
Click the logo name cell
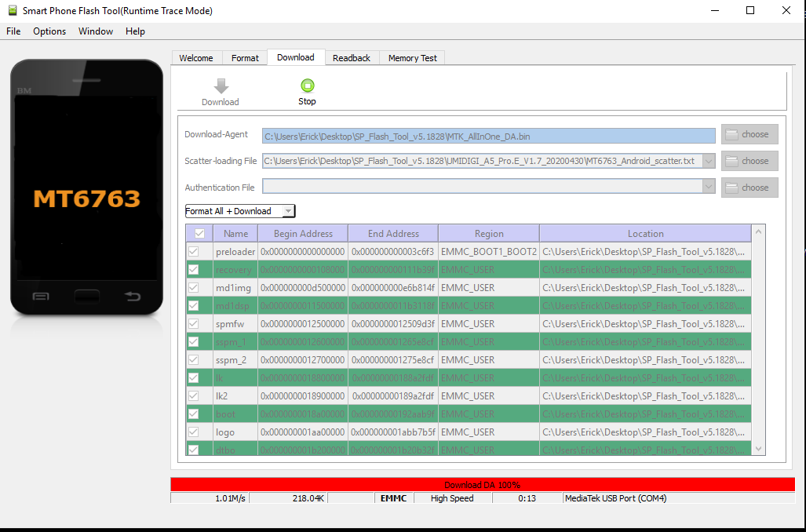235,432
